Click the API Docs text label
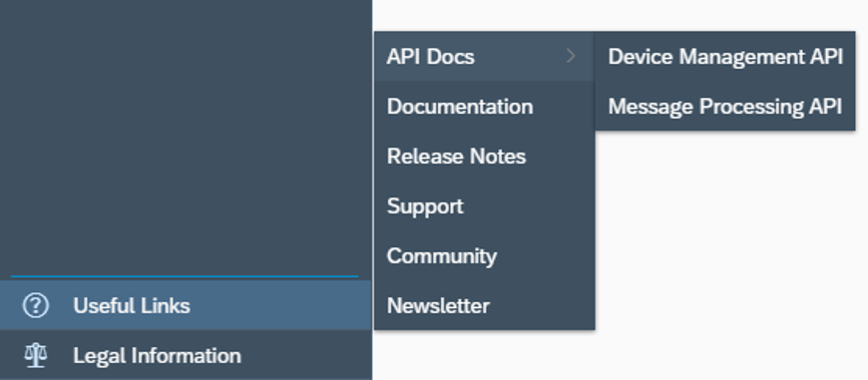This screenshot has height=380, width=868. coord(431,57)
